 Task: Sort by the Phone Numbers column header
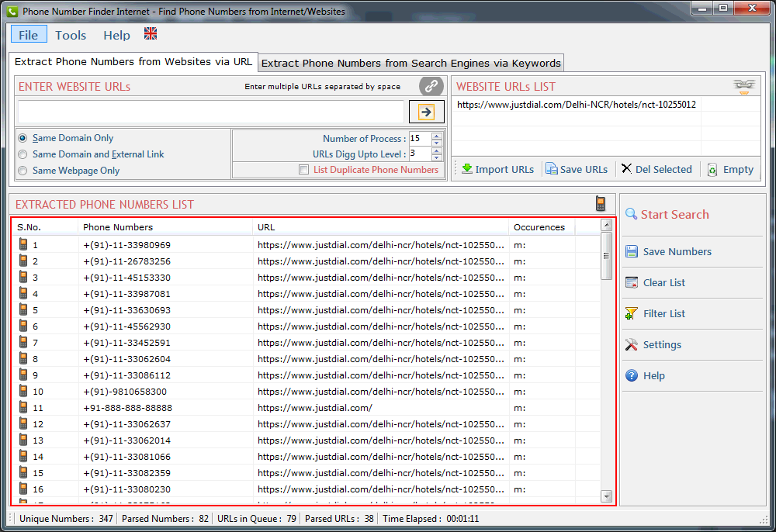165,227
